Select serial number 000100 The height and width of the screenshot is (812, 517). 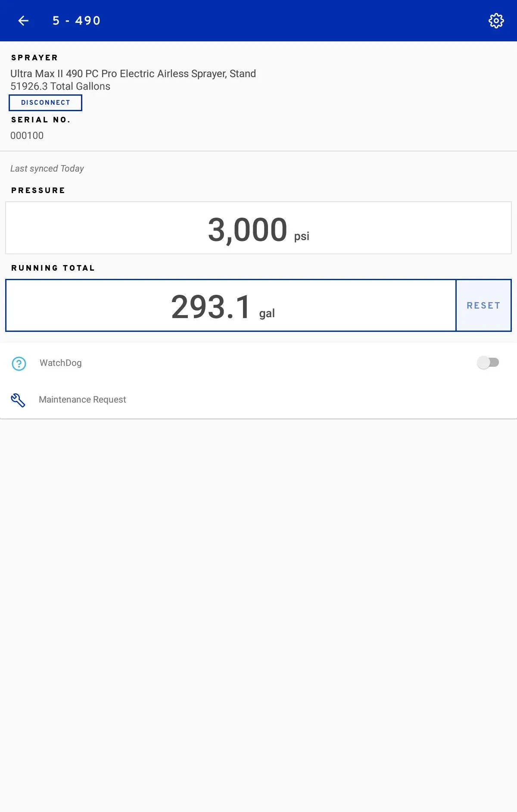[27, 136]
